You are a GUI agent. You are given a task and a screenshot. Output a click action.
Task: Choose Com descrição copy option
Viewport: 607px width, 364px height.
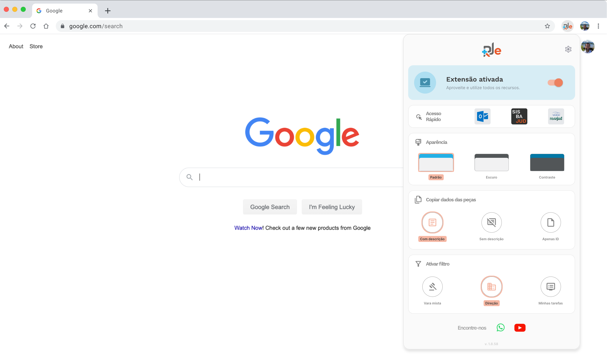(432, 222)
